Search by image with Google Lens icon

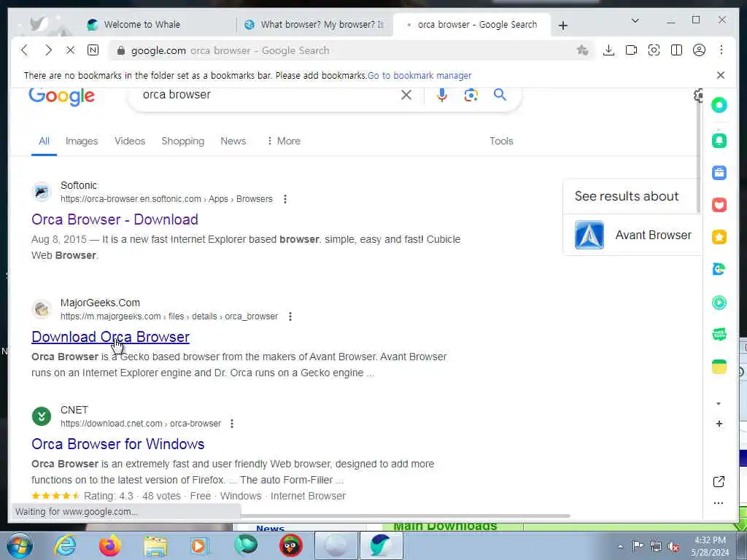471,95
